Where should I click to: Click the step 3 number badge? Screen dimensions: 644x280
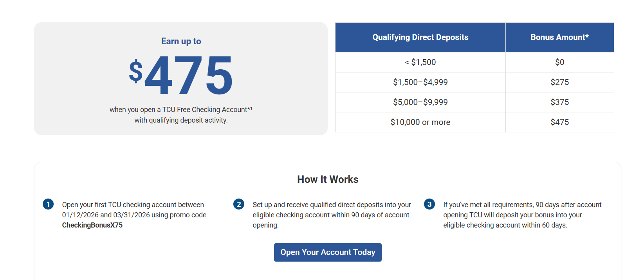pos(429,204)
